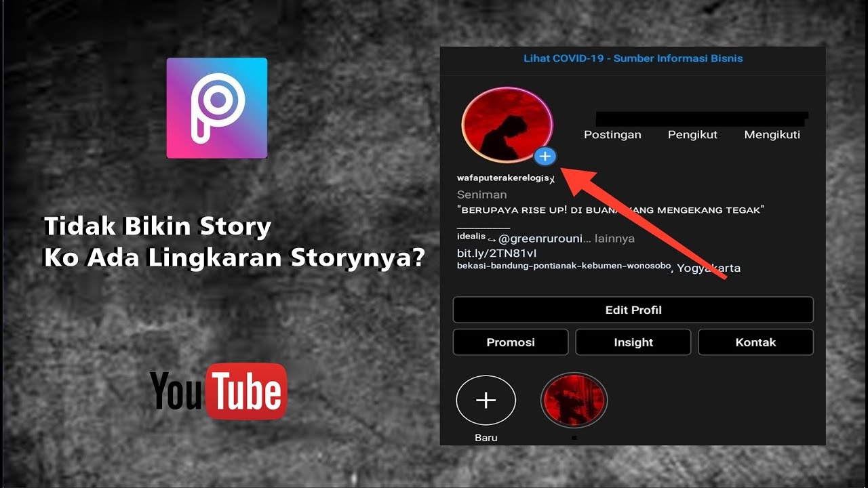Tap the Kontak button

point(755,342)
